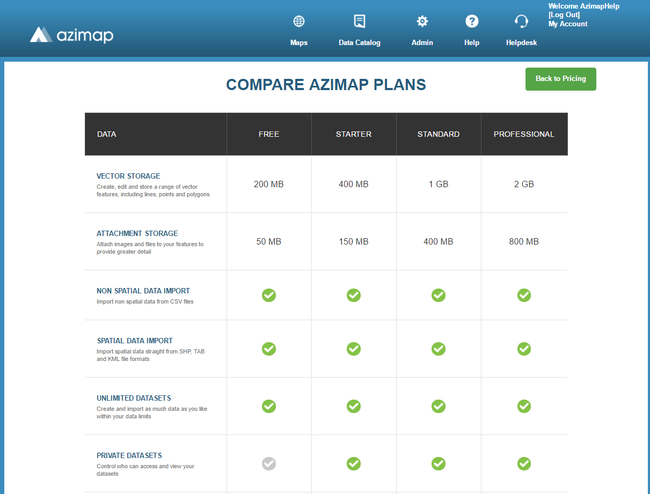Click Unlimited Datasets checkmark for Starter
The height and width of the screenshot is (494, 650).
tap(354, 406)
